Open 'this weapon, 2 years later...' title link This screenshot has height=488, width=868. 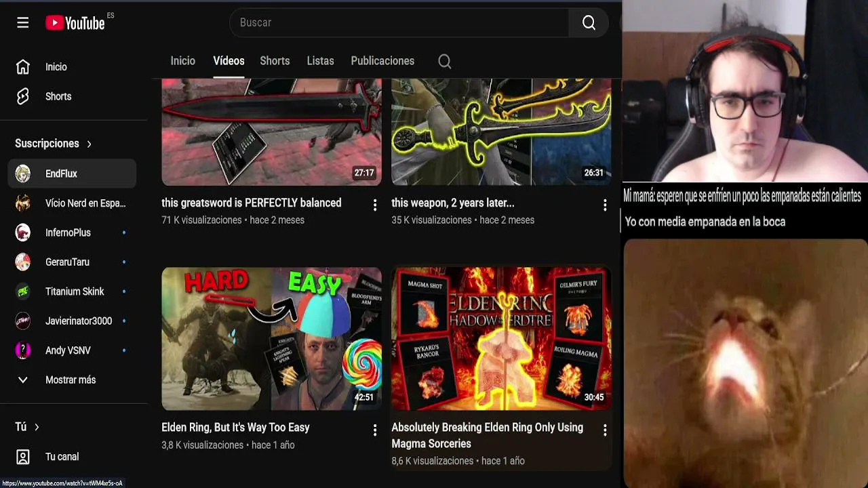click(453, 203)
